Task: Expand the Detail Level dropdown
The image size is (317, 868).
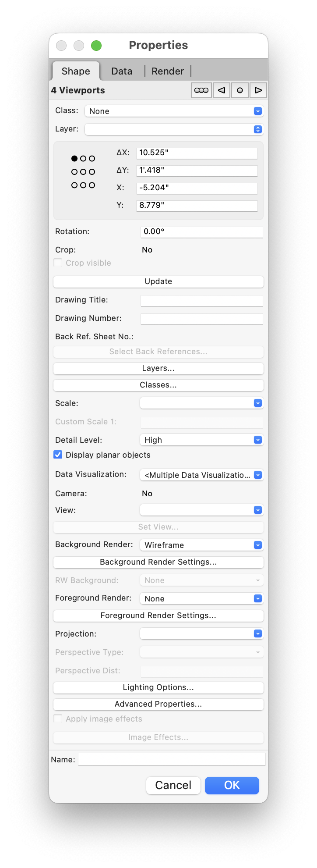Action: pos(201,440)
